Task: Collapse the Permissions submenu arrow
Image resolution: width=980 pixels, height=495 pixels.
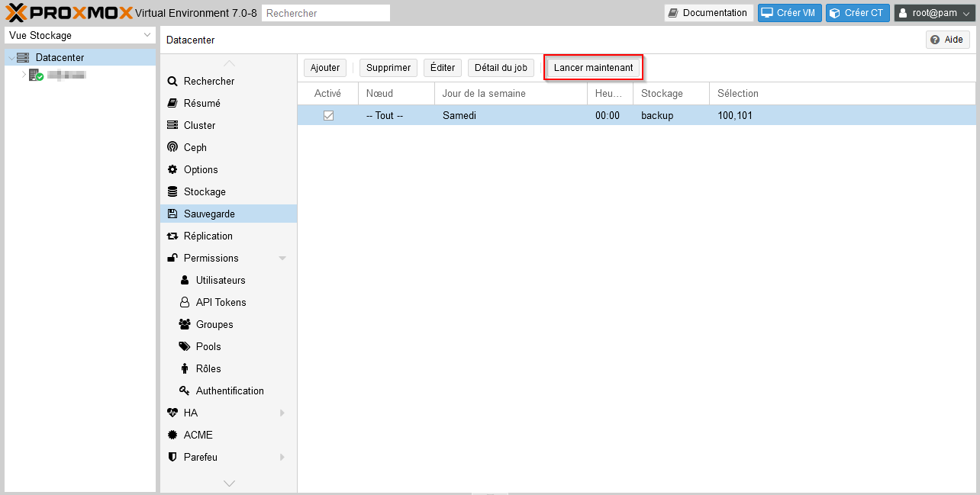Action: coord(282,258)
